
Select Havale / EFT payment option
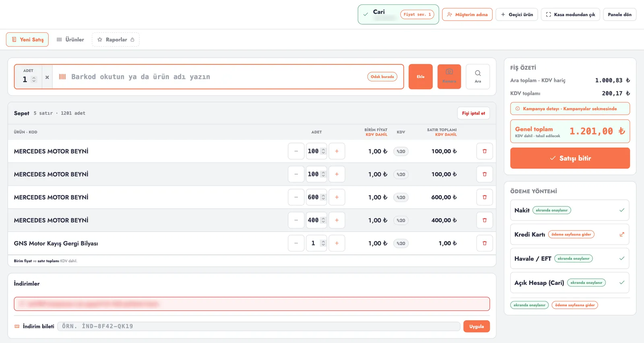click(570, 258)
